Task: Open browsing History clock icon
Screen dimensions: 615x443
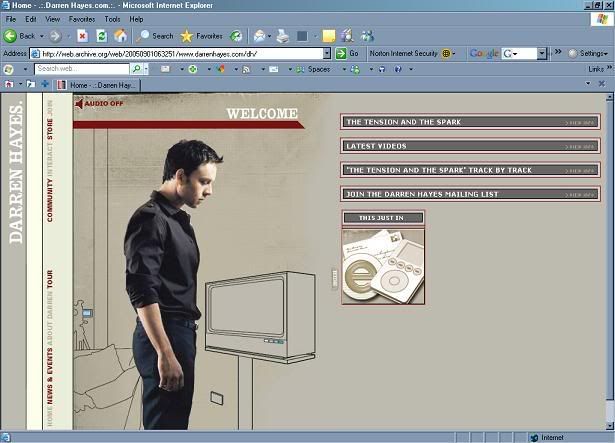Action: (236, 36)
